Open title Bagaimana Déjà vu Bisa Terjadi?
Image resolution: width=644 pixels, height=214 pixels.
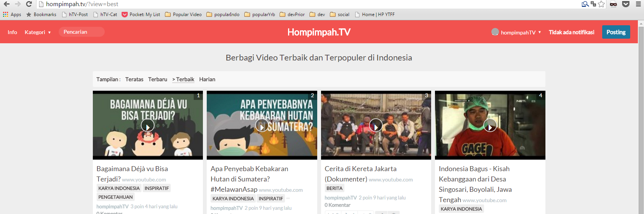pos(132,174)
